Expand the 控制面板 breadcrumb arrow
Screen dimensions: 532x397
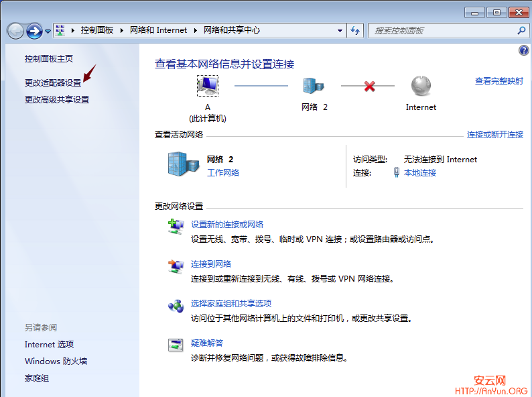point(121,30)
